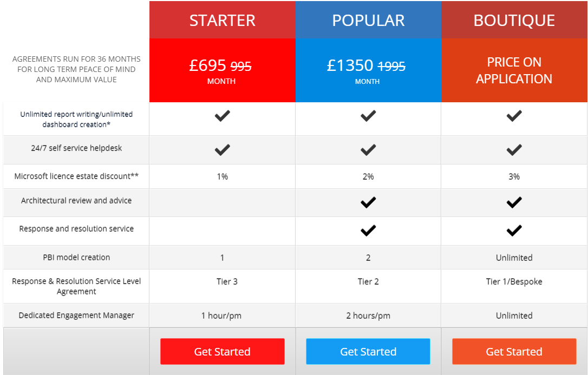
Task: Click Get Started under the Boutique plan
Action: [x=513, y=351]
